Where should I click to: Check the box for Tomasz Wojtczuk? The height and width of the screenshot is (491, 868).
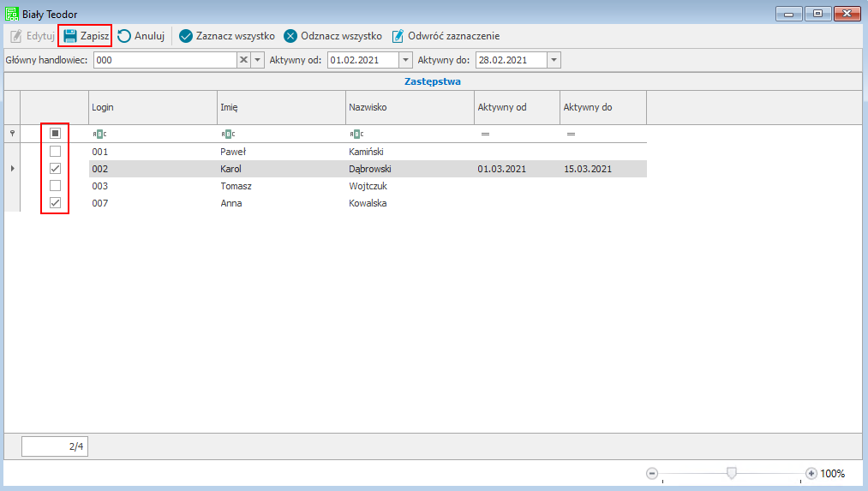[x=56, y=186]
